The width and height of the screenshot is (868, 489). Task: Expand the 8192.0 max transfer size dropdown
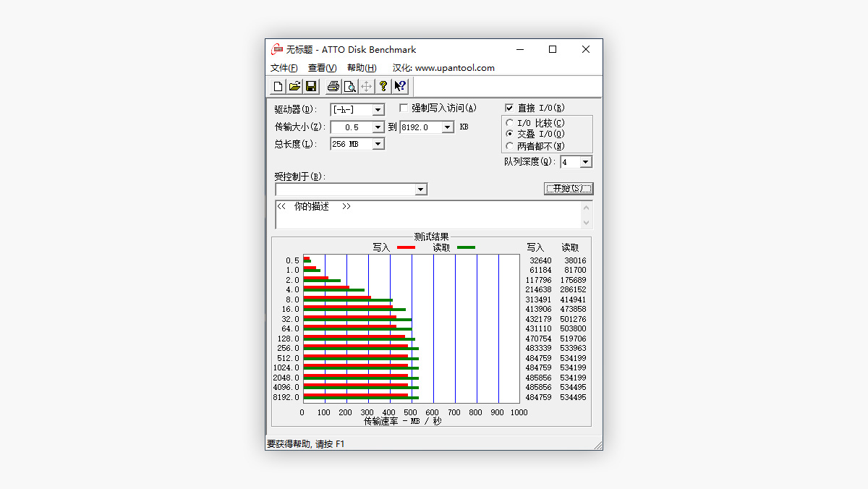click(x=447, y=127)
